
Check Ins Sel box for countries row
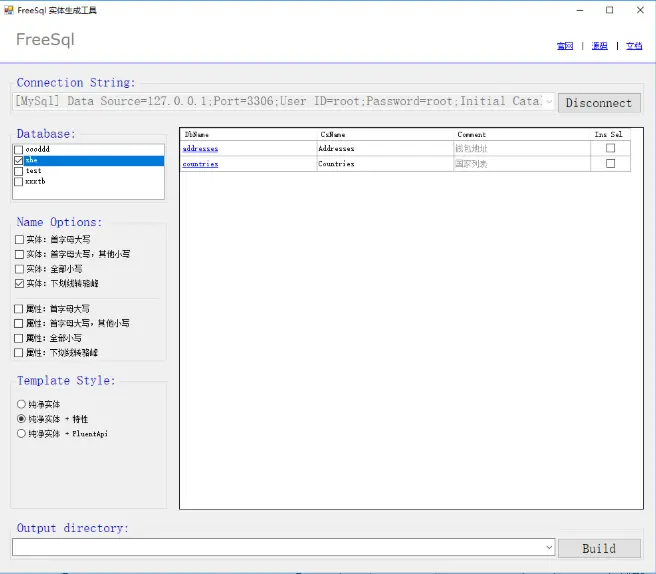click(610, 164)
